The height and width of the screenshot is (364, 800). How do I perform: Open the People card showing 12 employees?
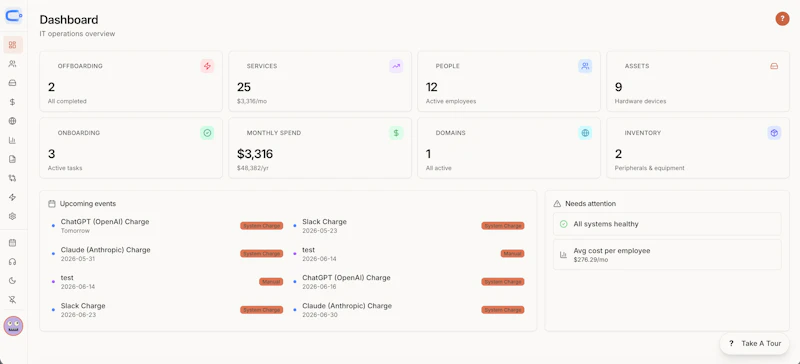pos(509,81)
